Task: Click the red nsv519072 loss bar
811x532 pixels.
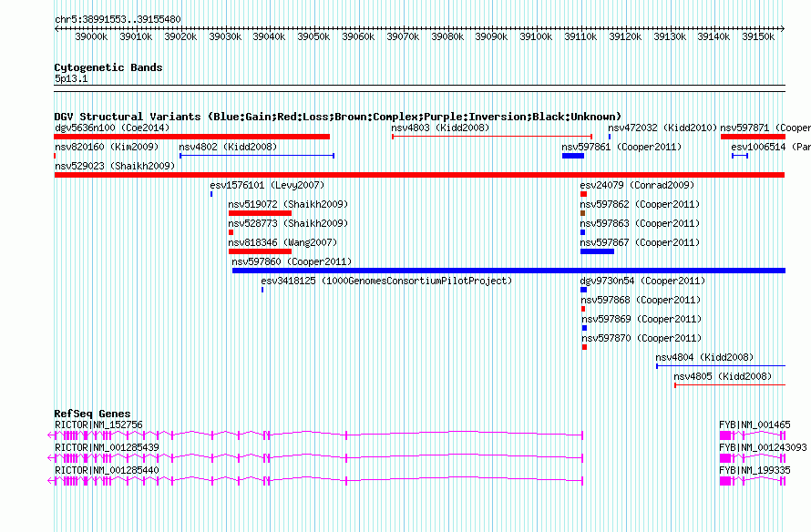Action: [261, 213]
